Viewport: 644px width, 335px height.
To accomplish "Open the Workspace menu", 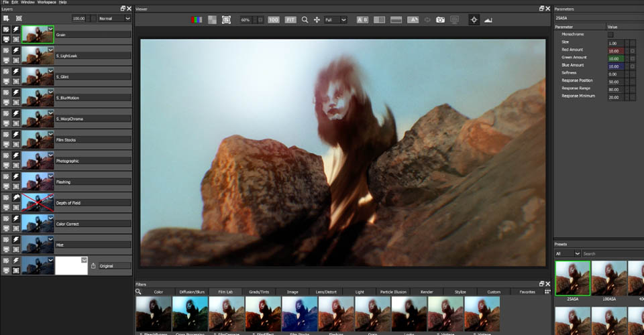I will click(46, 2).
